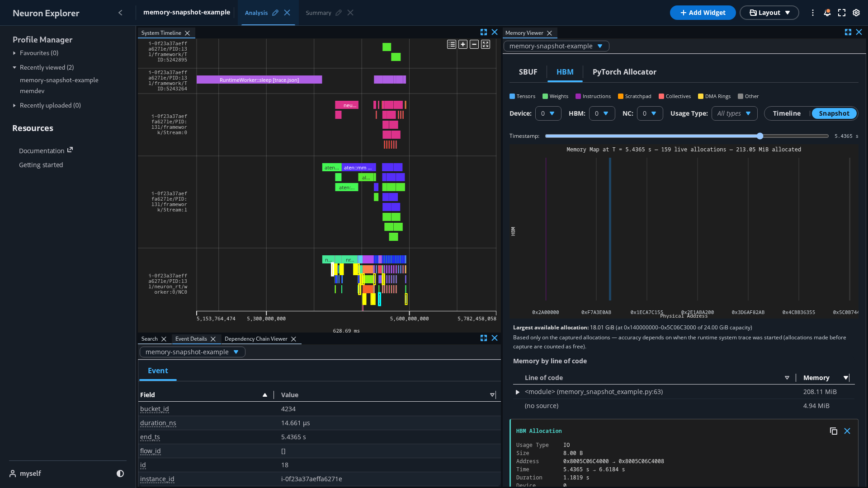
Task: Show the timeline list view icon
Action: [452, 44]
